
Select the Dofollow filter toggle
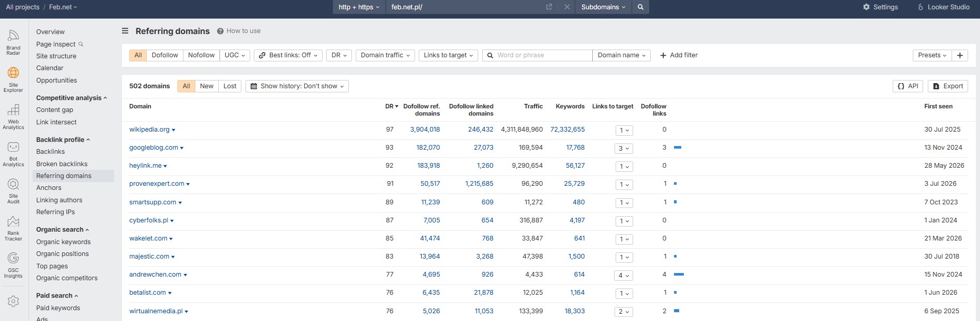165,55
